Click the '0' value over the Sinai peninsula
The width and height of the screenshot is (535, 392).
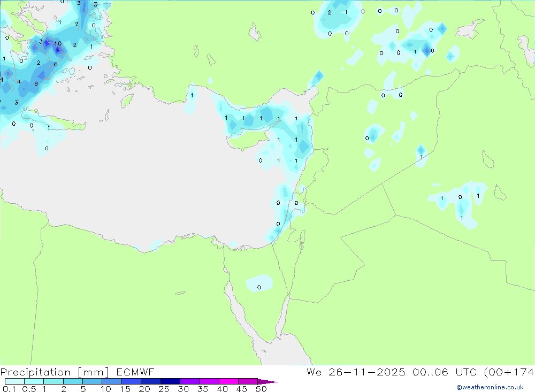pos(259,287)
